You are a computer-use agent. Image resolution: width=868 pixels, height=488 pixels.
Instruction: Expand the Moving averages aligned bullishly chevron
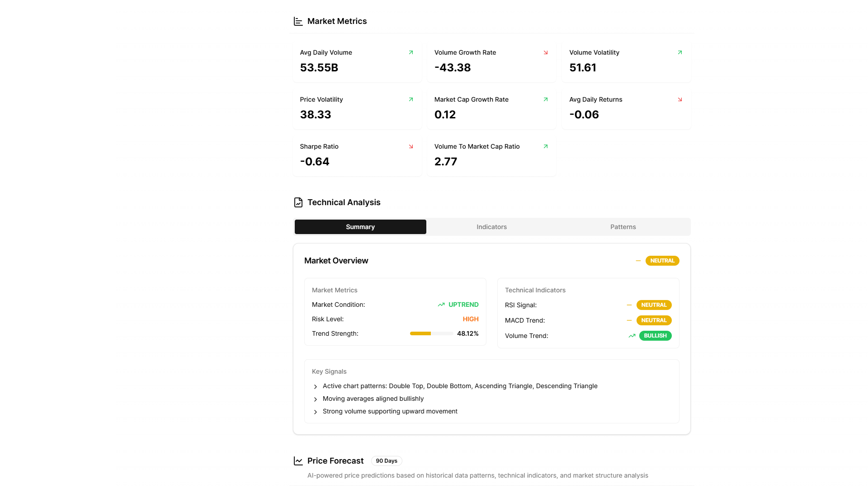[316, 399]
